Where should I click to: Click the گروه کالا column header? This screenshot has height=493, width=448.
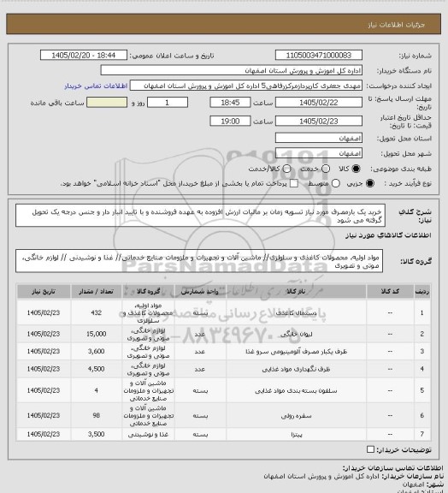[148, 292]
